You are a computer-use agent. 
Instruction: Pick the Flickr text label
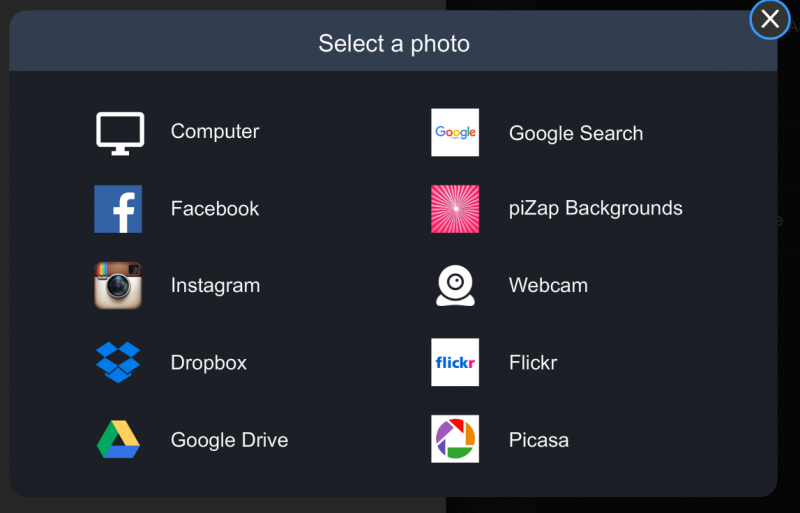533,363
